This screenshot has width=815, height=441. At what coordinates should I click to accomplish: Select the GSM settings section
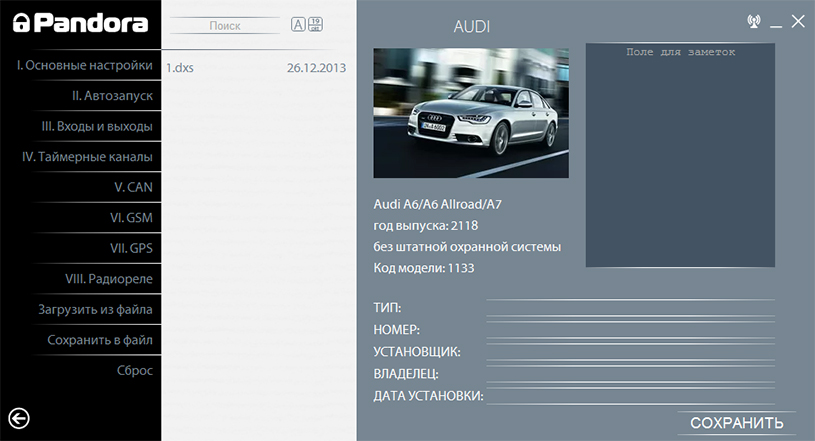click(132, 218)
